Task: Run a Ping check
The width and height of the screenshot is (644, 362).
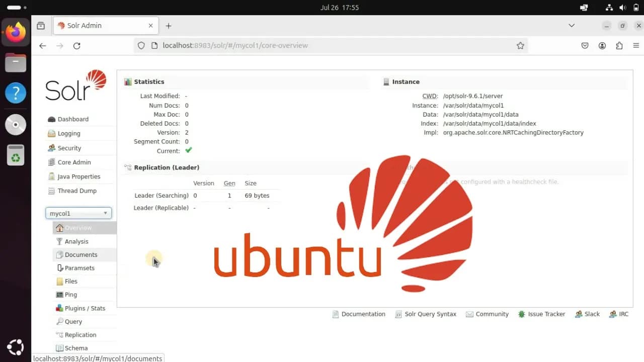Action: tap(69, 295)
